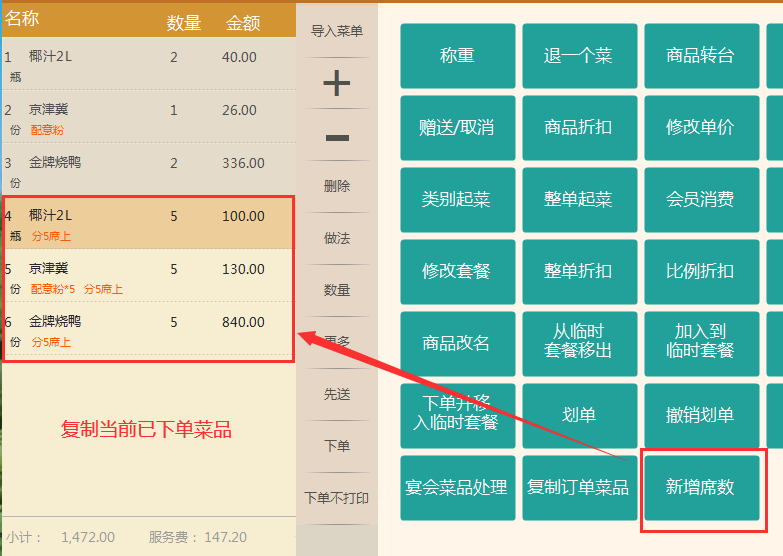Click the plus icon to increase quantity
Viewport: 783px width, 556px height.
337,83
